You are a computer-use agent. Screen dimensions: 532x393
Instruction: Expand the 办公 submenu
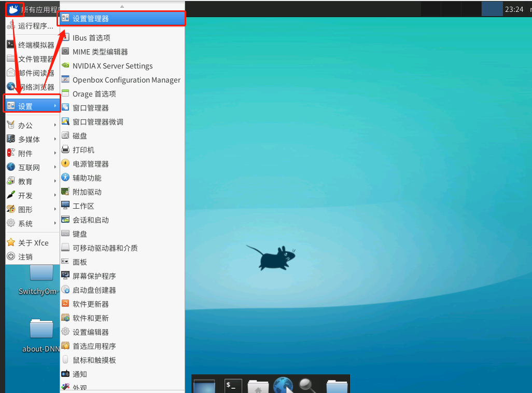point(32,125)
